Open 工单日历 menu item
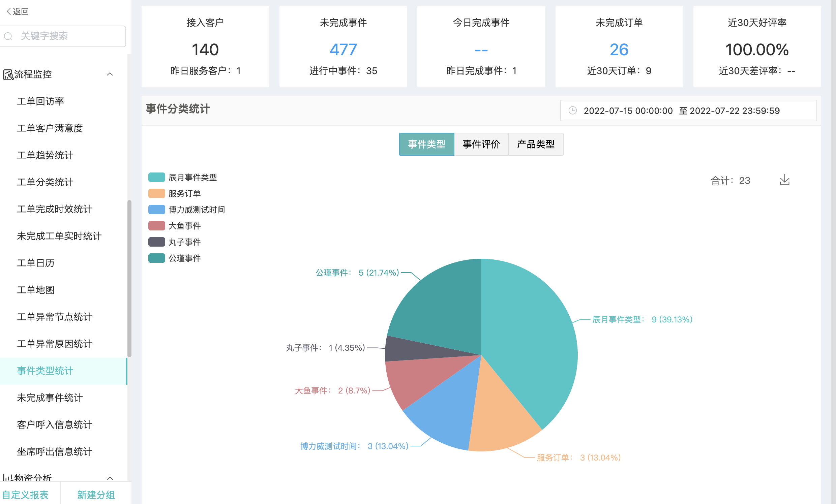 click(x=36, y=263)
